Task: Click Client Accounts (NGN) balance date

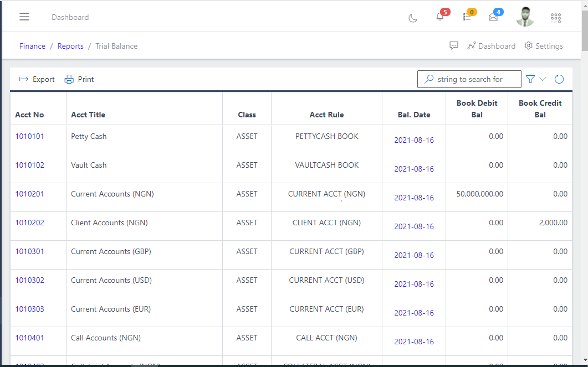Action: 414,226
